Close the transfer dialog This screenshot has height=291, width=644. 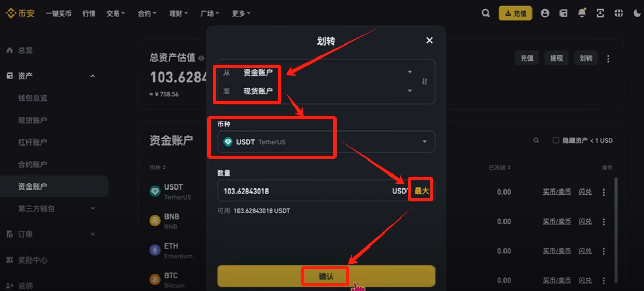coord(429,40)
